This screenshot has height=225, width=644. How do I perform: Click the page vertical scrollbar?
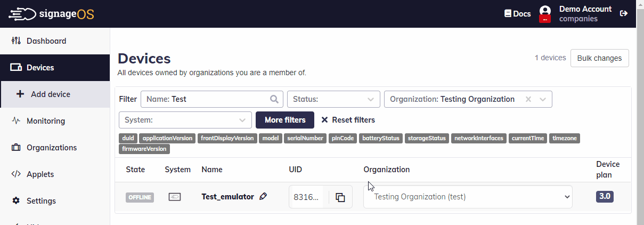(x=640, y=107)
